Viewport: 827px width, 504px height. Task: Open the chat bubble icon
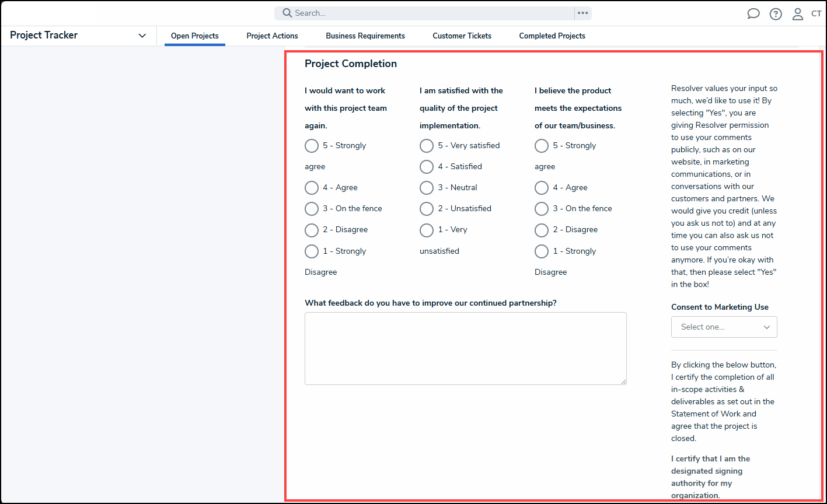pos(753,13)
